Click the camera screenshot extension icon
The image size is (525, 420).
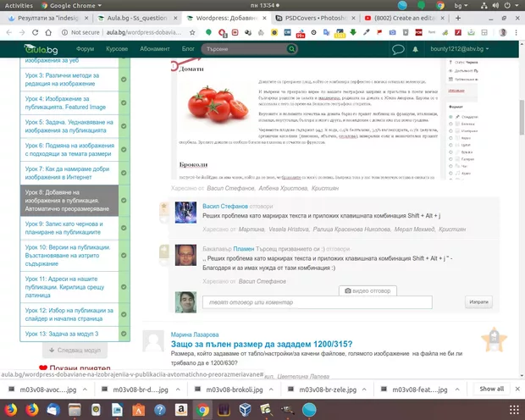(x=392, y=32)
